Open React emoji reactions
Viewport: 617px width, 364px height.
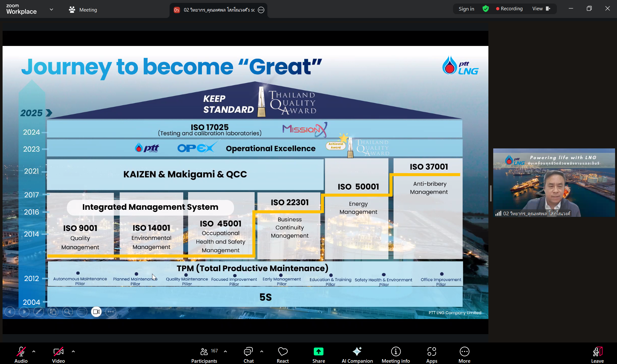[x=283, y=354]
